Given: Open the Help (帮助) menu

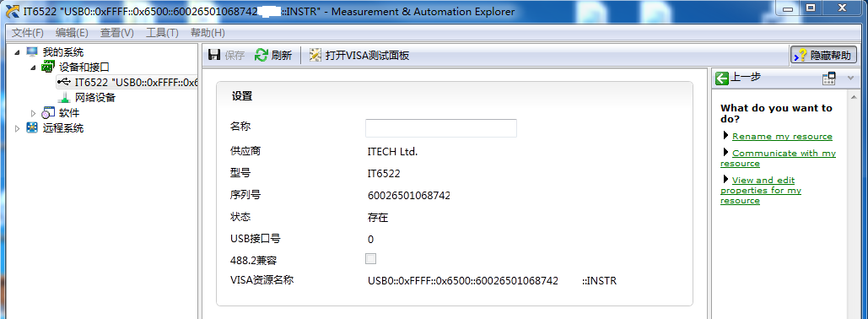Looking at the screenshot, I should pos(208,33).
